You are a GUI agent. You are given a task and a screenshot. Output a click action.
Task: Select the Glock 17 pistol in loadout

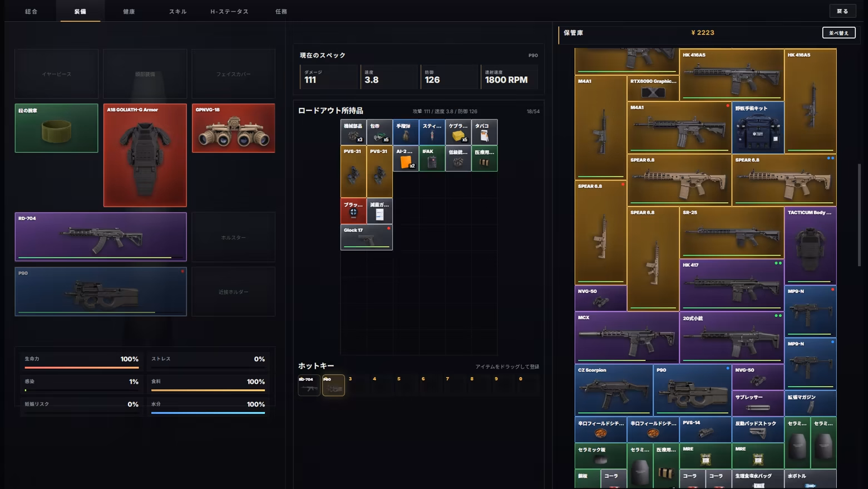(x=367, y=237)
